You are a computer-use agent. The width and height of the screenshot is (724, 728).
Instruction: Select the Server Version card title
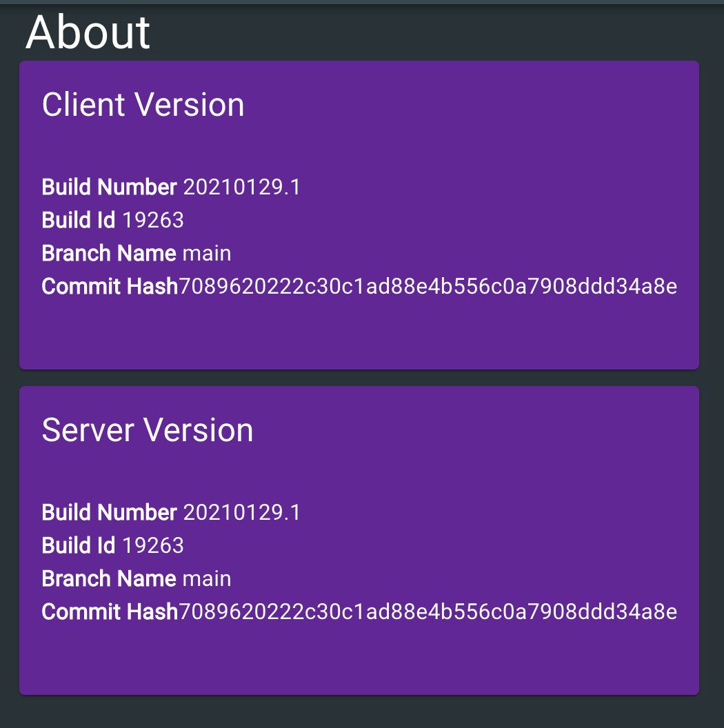pos(148,430)
